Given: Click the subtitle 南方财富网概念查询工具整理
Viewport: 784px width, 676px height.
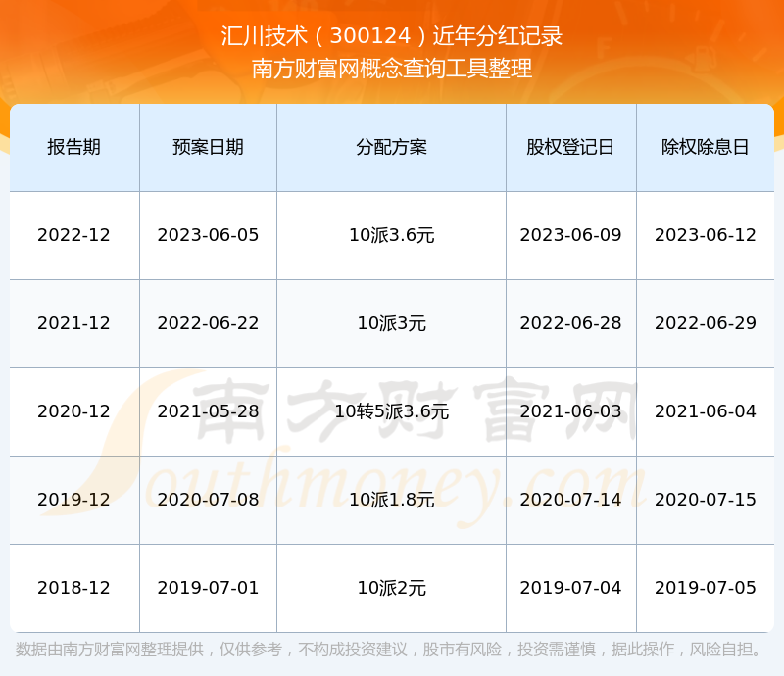Looking at the screenshot, I should (391, 69).
